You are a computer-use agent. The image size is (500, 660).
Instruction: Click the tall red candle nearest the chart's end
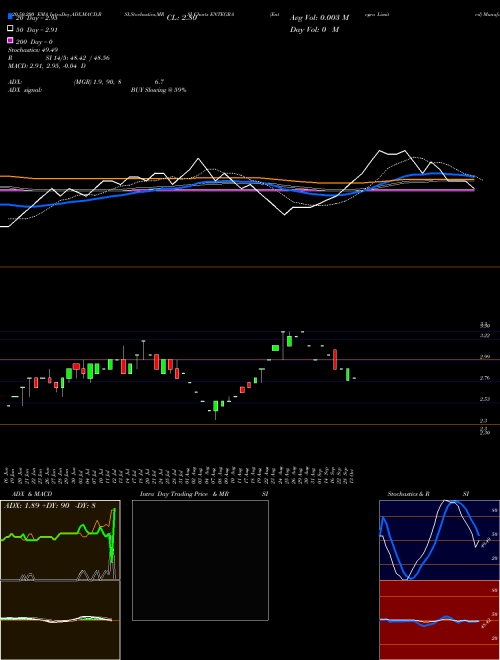[335, 359]
